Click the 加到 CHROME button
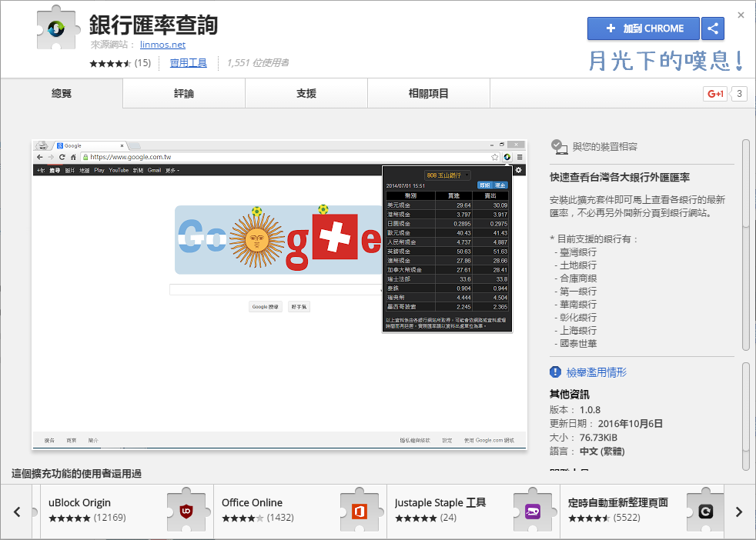The image size is (756, 540). coord(643,28)
